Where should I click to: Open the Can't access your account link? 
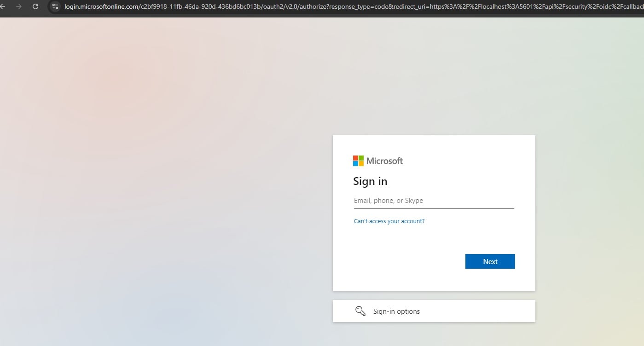click(x=389, y=221)
